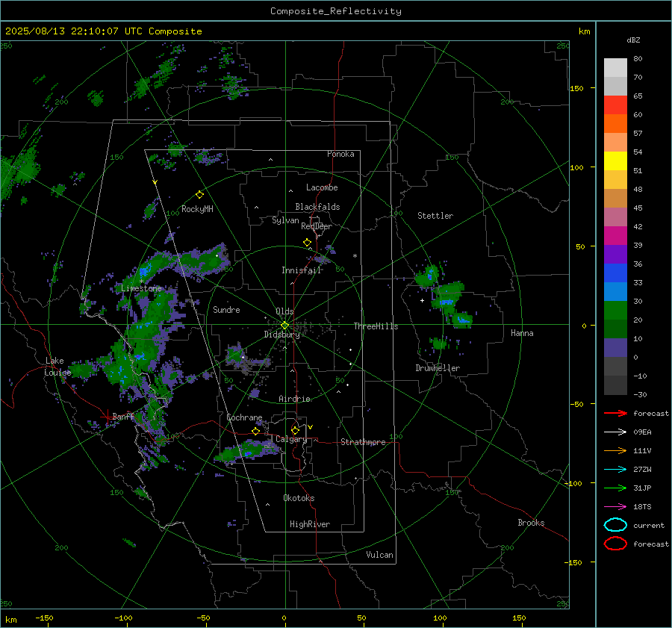672x628 pixels.
Task: Click the Stettler town label
Action: point(435,216)
